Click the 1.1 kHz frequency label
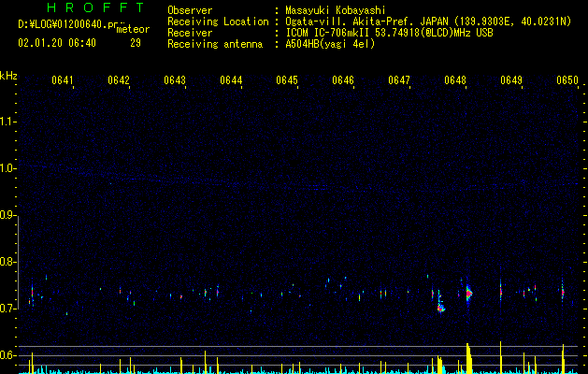This screenshot has height=374, width=588. 7,122
